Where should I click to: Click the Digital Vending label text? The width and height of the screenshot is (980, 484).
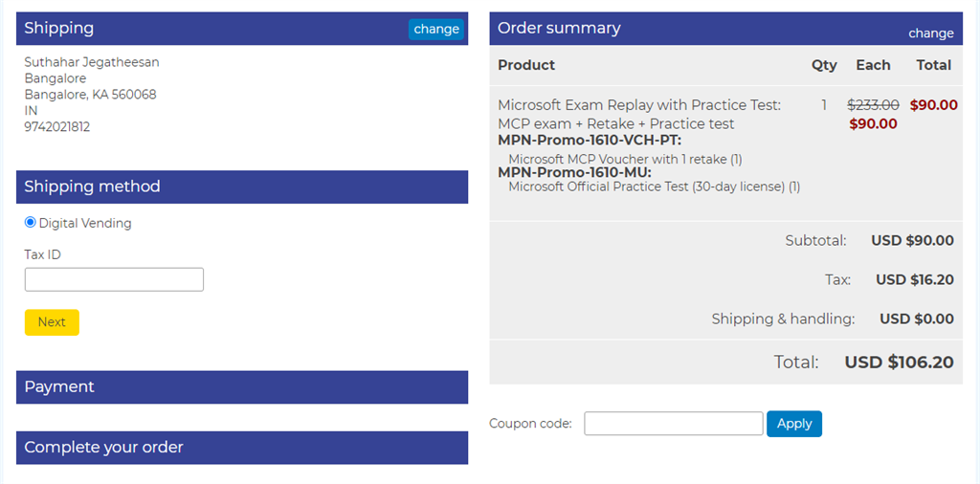point(85,224)
